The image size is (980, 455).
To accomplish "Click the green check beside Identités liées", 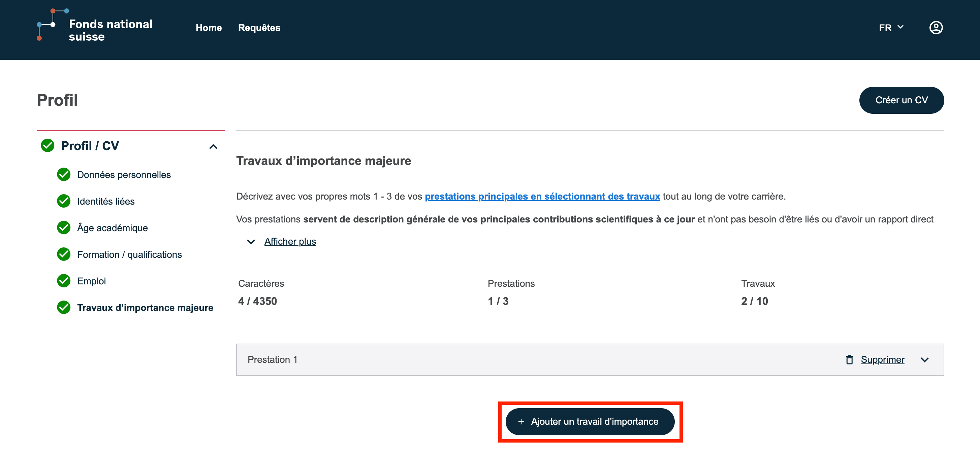I will [64, 201].
